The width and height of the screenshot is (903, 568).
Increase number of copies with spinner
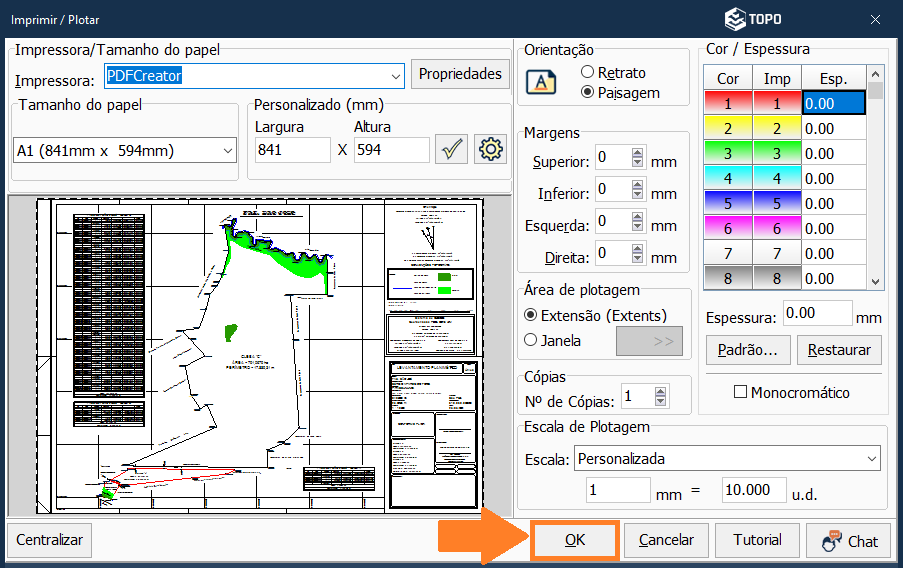point(660,391)
